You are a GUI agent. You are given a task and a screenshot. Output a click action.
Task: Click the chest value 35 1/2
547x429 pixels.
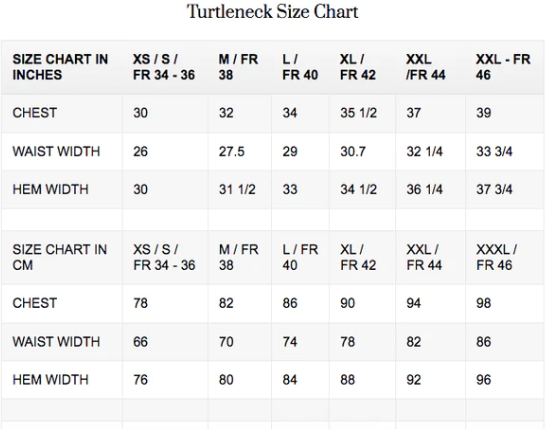[359, 113]
